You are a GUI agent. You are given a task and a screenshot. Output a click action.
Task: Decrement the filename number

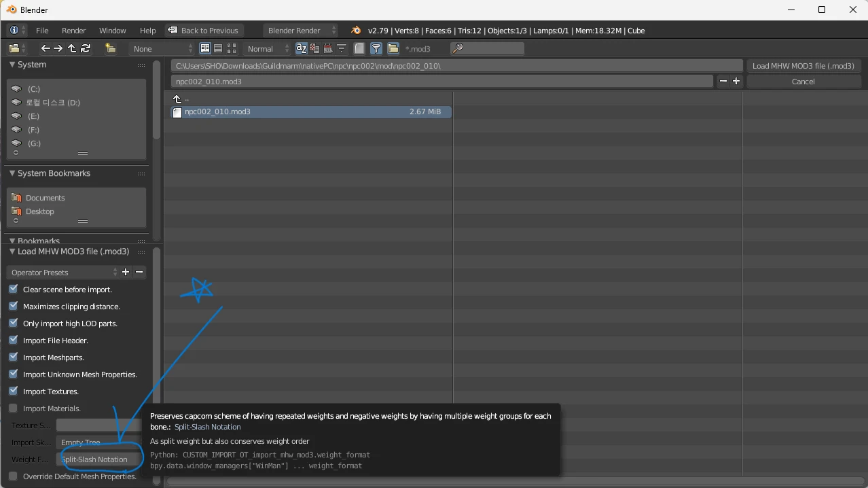point(723,82)
